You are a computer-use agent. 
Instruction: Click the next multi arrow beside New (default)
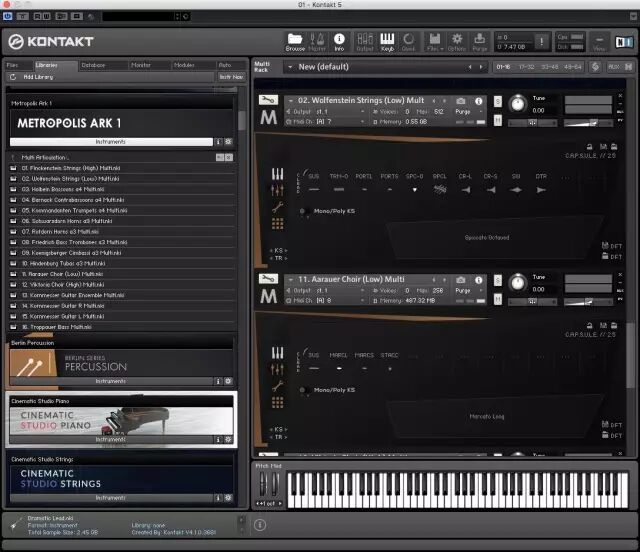pos(481,67)
